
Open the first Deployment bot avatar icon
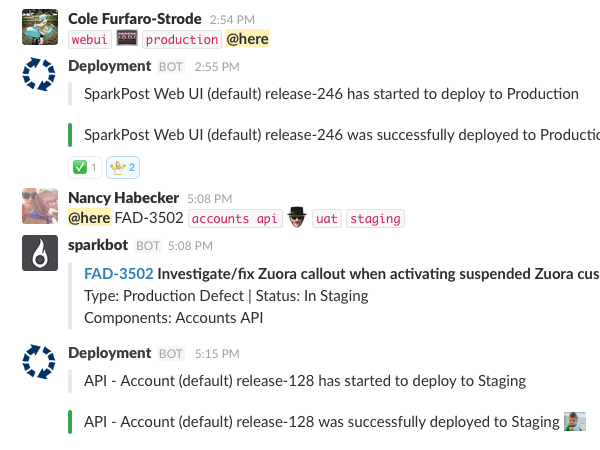click(39, 74)
